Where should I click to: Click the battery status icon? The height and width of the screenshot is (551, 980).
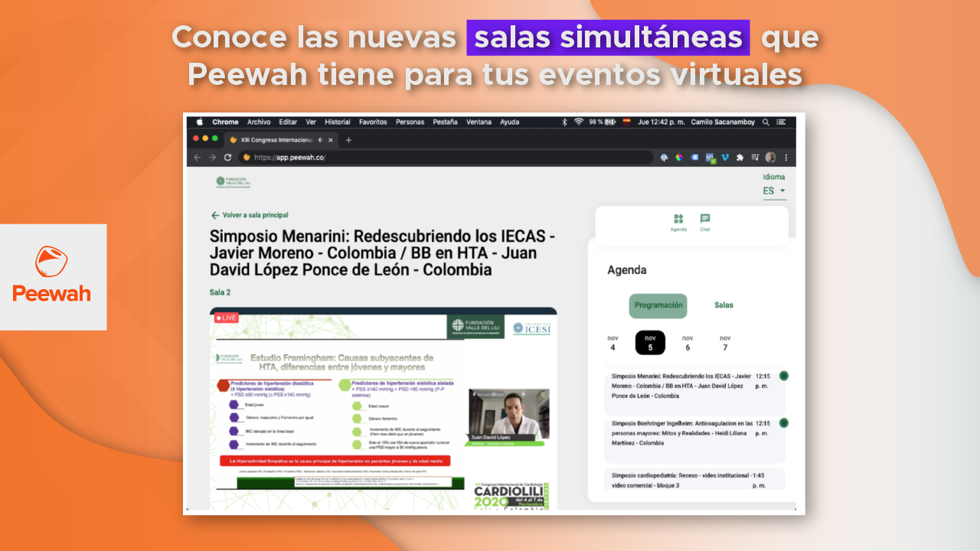[609, 122]
